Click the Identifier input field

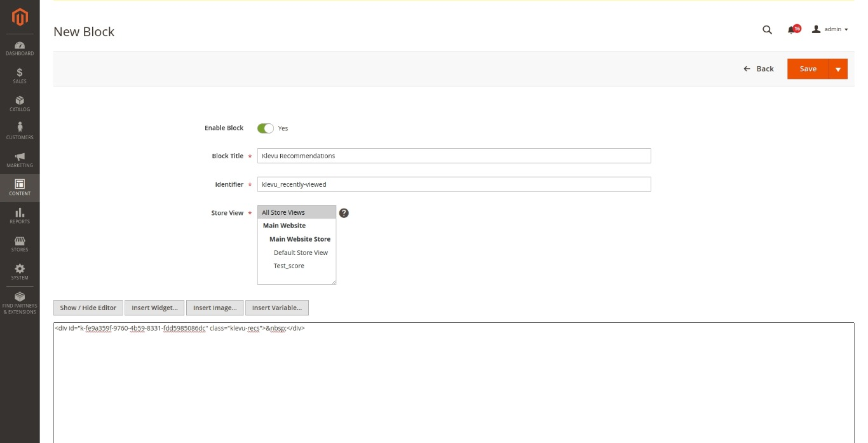click(454, 184)
